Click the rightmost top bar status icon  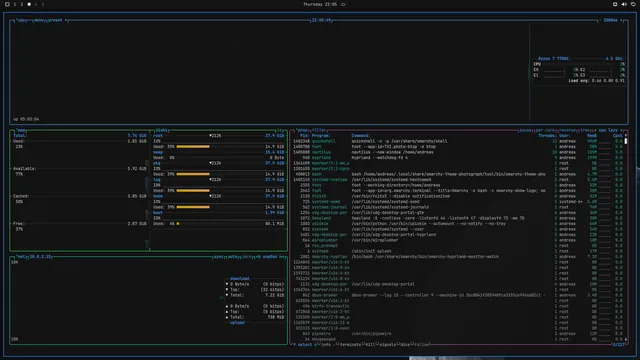[633, 4]
